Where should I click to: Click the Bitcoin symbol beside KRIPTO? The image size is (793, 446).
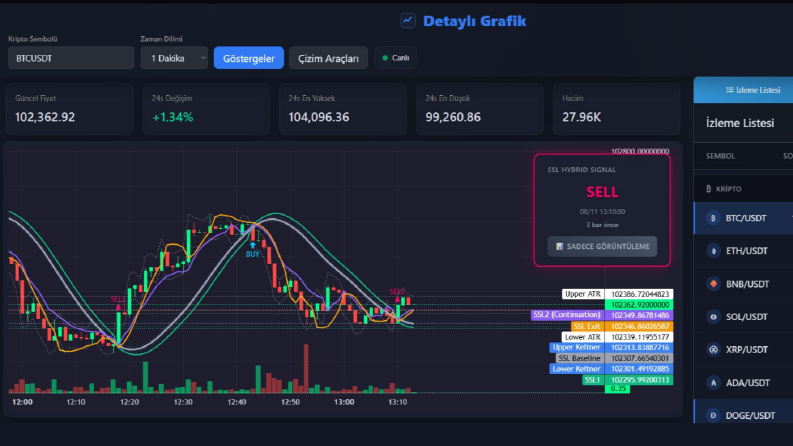coord(709,189)
